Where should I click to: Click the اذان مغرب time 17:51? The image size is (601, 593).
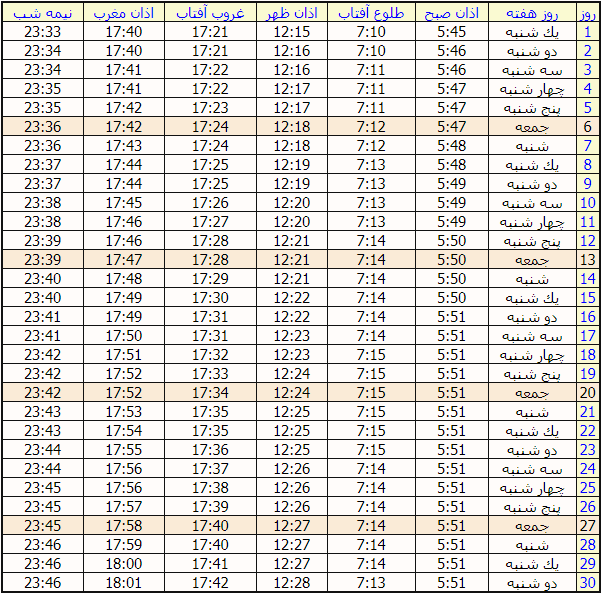124,355
